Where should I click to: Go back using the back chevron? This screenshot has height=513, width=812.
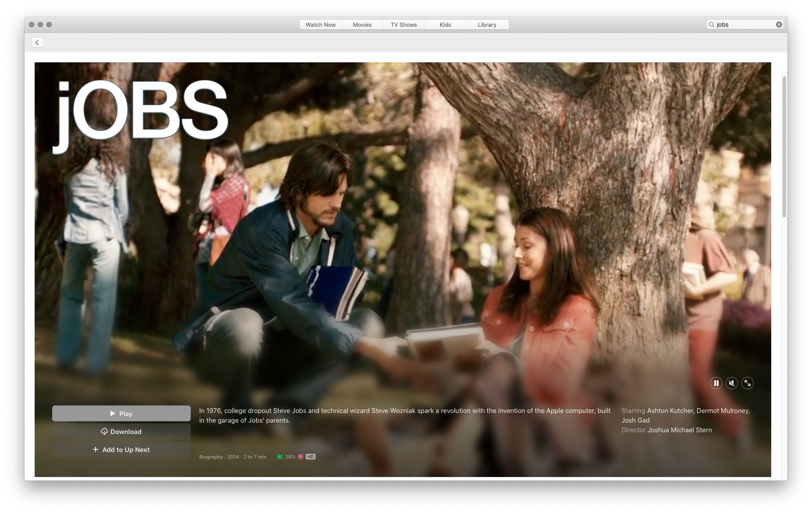click(38, 43)
